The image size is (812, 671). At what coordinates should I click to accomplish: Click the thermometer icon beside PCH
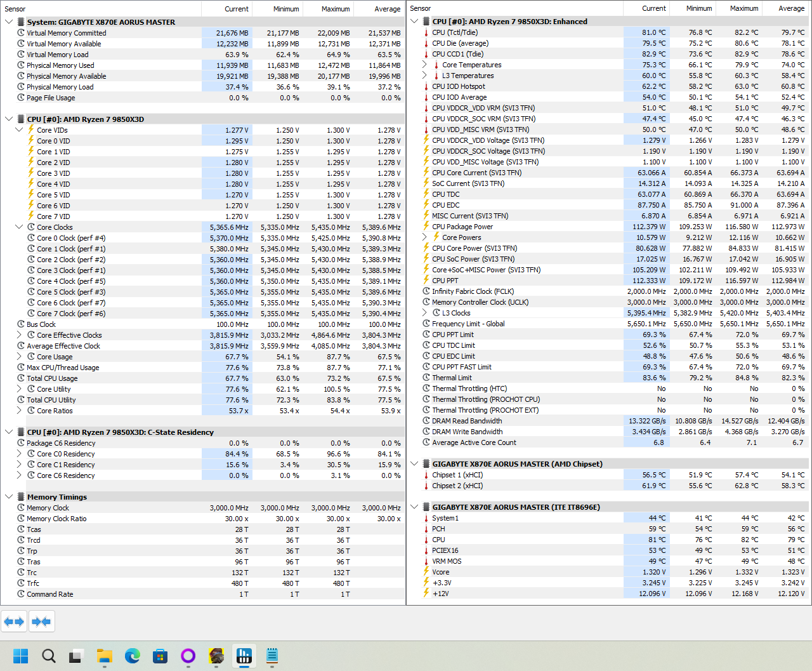(x=426, y=529)
